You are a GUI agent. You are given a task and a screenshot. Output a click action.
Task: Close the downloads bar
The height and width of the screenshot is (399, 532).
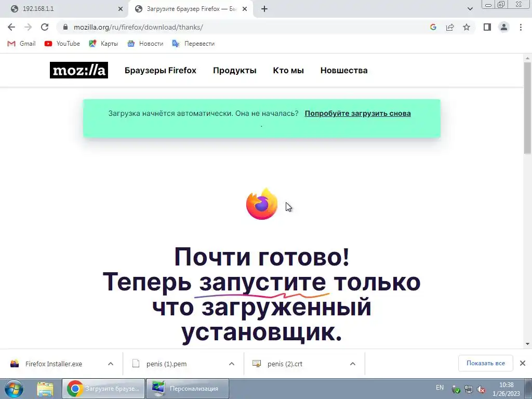[523, 363]
